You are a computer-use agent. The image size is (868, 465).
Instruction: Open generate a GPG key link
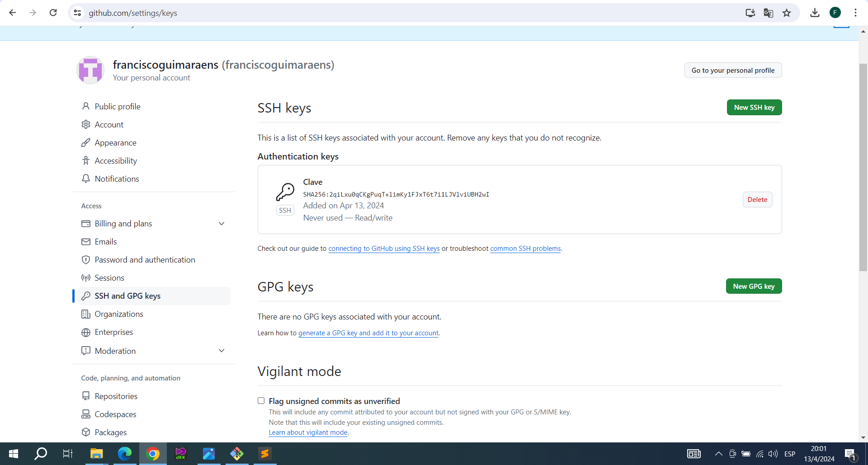[x=368, y=333]
